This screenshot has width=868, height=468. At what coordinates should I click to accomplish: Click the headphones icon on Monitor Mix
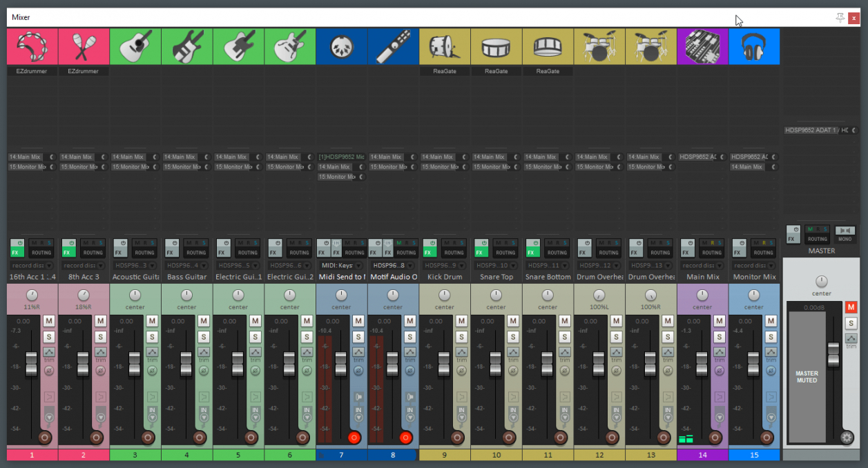(754, 47)
